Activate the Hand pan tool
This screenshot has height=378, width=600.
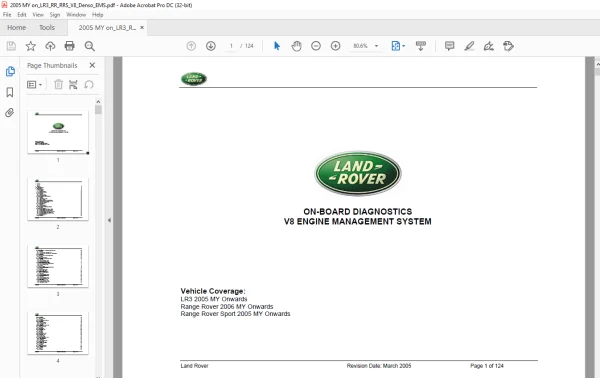(297, 46)
